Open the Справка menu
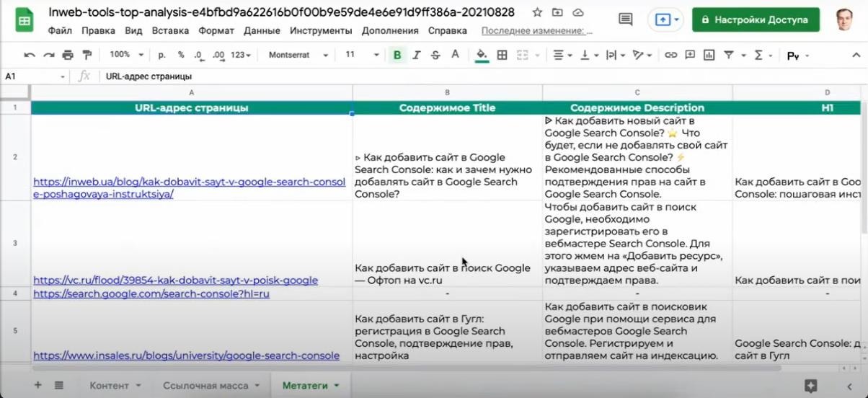 [x=448, y=31]
